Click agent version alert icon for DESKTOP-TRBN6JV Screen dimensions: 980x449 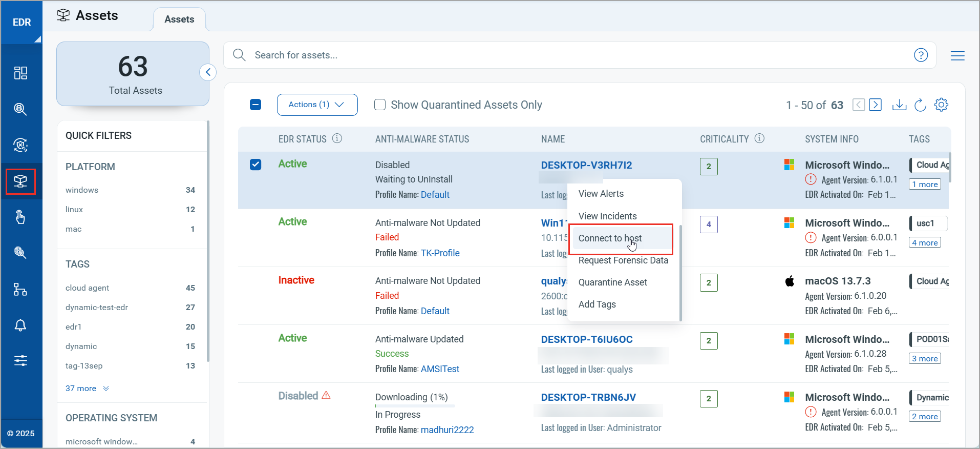point(811,412)
